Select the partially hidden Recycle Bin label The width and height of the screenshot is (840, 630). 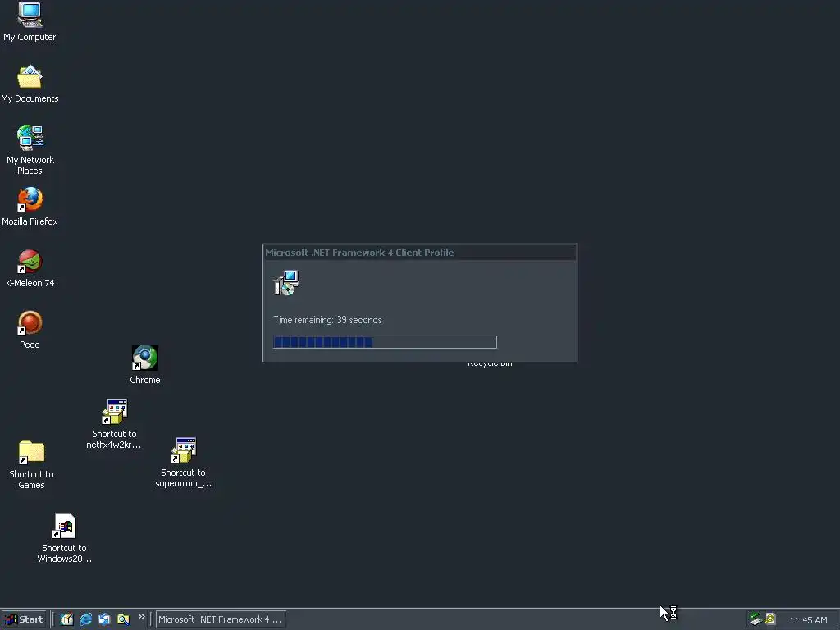click(490, 364)
